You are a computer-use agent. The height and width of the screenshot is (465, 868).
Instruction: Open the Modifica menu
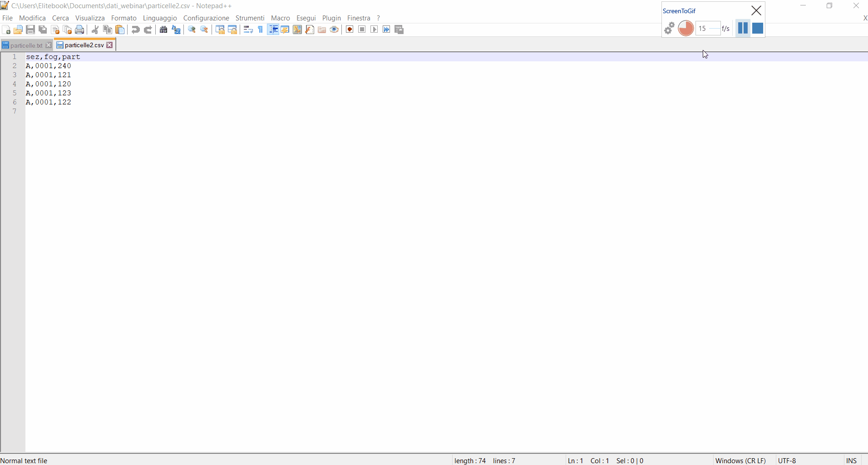(x=32, y=18)
